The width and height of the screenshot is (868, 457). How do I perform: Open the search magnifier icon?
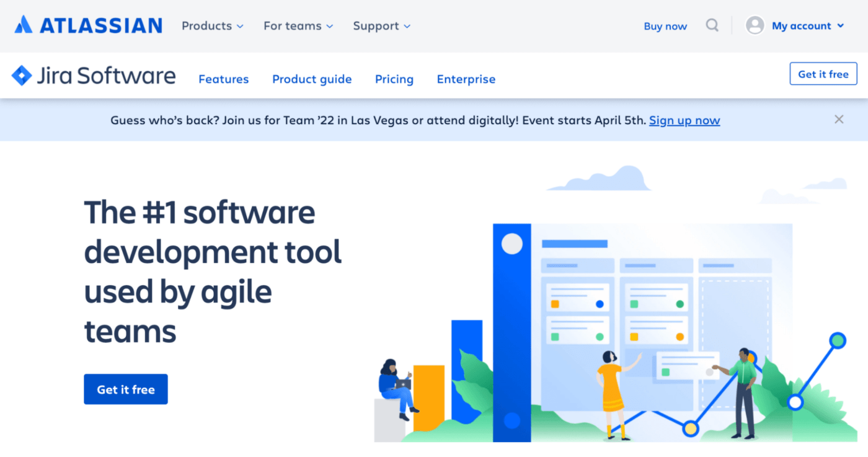point(712,25)
